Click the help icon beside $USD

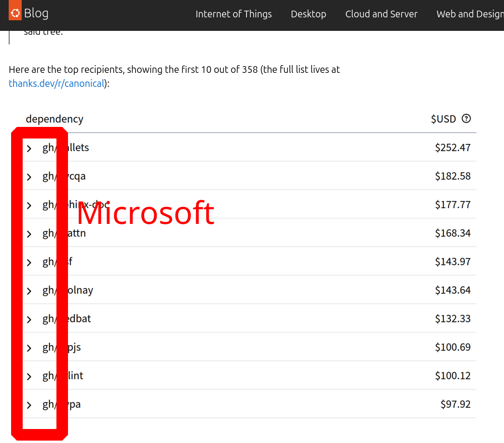(466, 119)
